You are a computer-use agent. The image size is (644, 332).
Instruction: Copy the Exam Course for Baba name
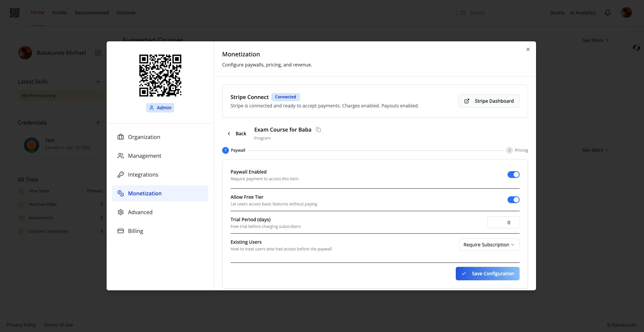coord(318,130)
